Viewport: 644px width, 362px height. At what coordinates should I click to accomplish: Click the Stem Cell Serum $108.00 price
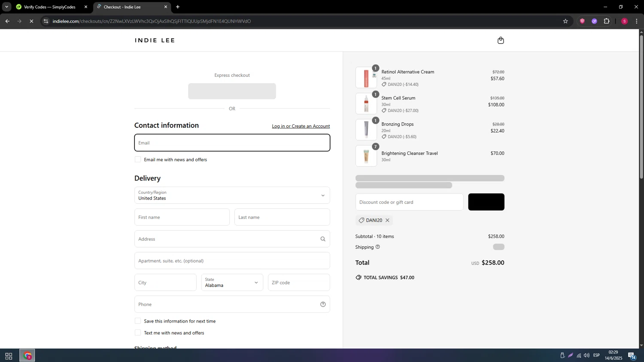coord(496,105)
